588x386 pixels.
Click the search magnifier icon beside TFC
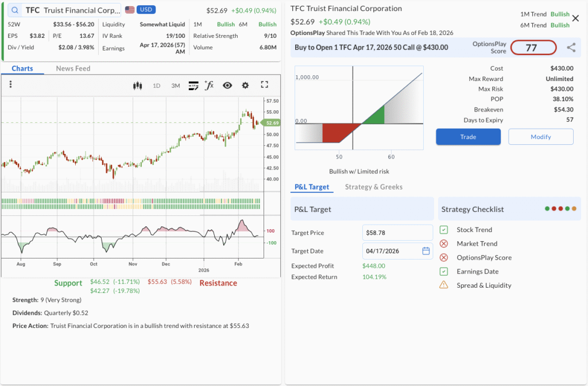point(14,10)
